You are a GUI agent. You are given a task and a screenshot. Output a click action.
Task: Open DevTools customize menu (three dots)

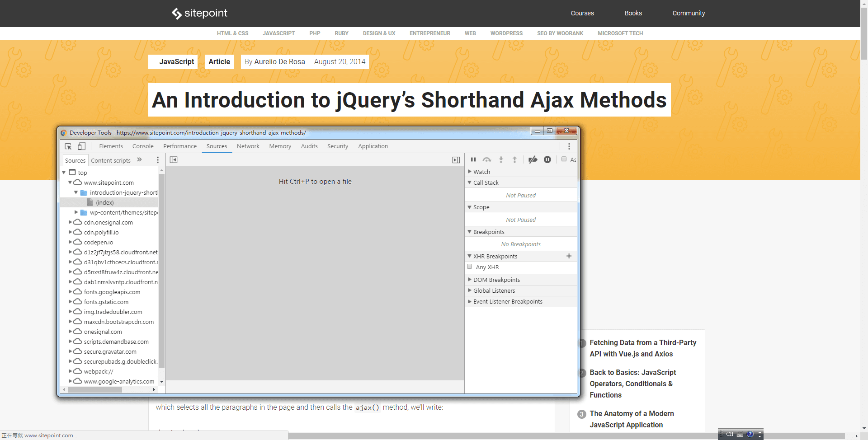click(x=569, y=146)
